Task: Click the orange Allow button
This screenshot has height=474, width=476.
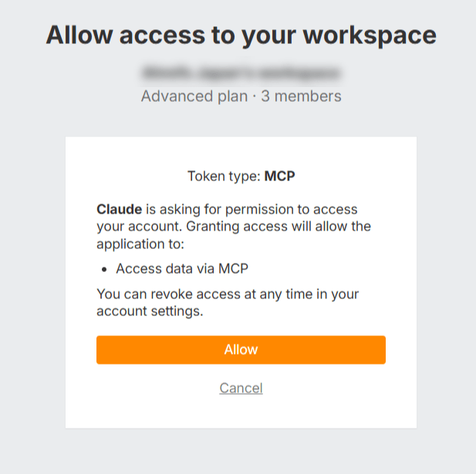Action: point(241,350)
